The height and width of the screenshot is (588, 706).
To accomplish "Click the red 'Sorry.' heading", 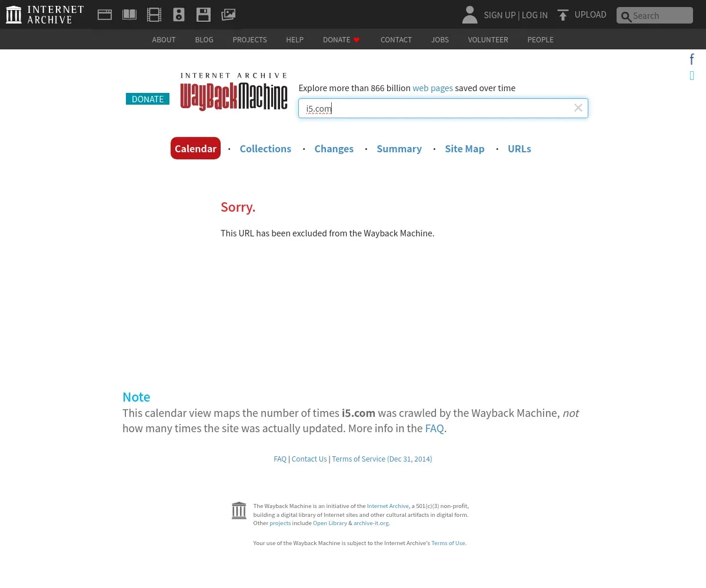I will (238, 207).
